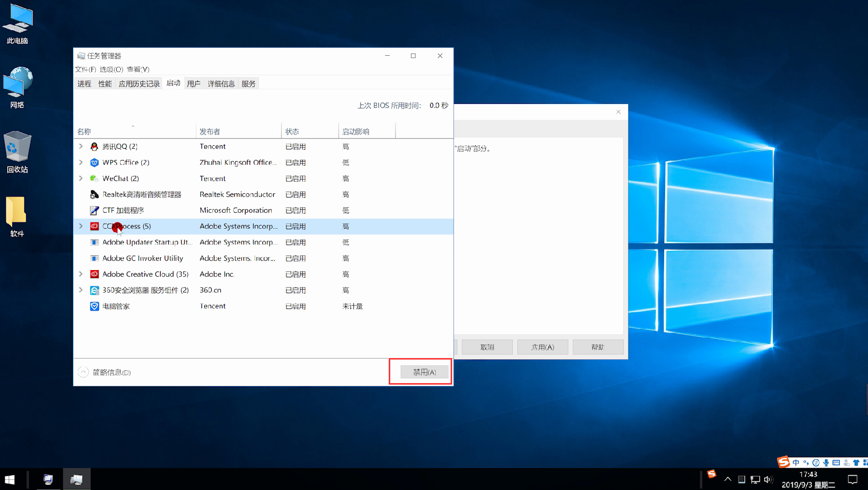This screenshot has width=868, height=490.
Task: Click Sogou user account icon
Action: coord(847,462)
